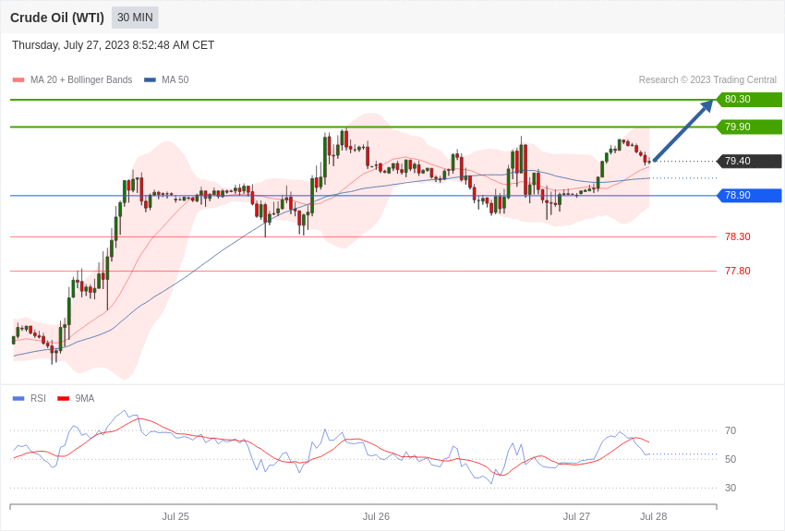This screenshot has width=785, height=532.
Task: Toggle the RSI legend label
Action: (38, 399)
